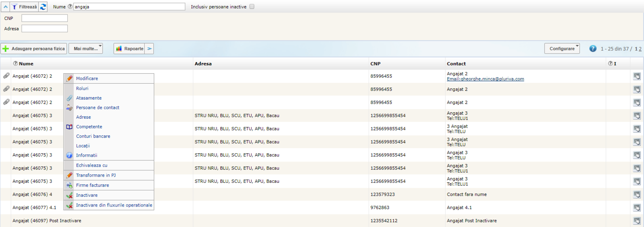This screenshot has width=644, height=227.
Task: Click the refresh icon beside Filtrează
Action: (43, 7)
